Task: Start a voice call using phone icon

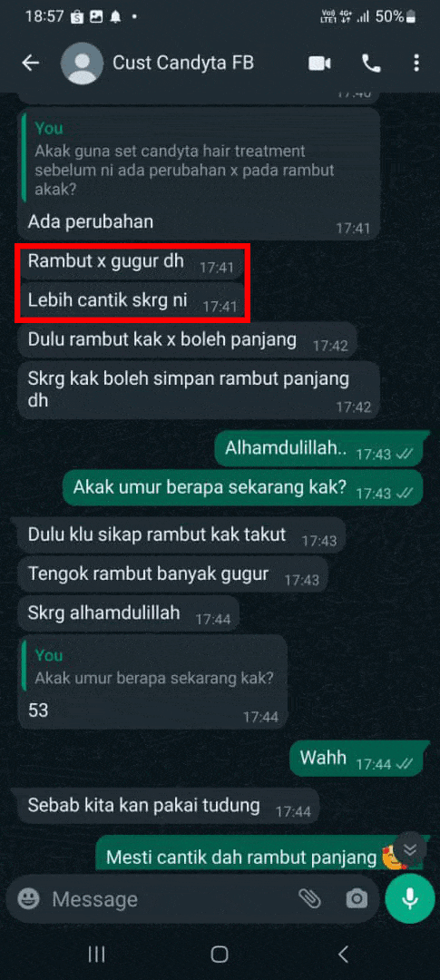Action: click(x=371, y=64)
